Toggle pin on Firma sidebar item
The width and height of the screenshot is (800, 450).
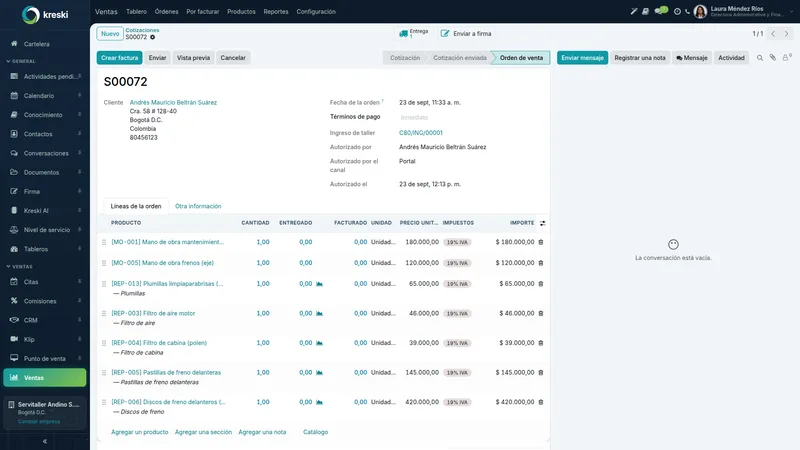80,191
